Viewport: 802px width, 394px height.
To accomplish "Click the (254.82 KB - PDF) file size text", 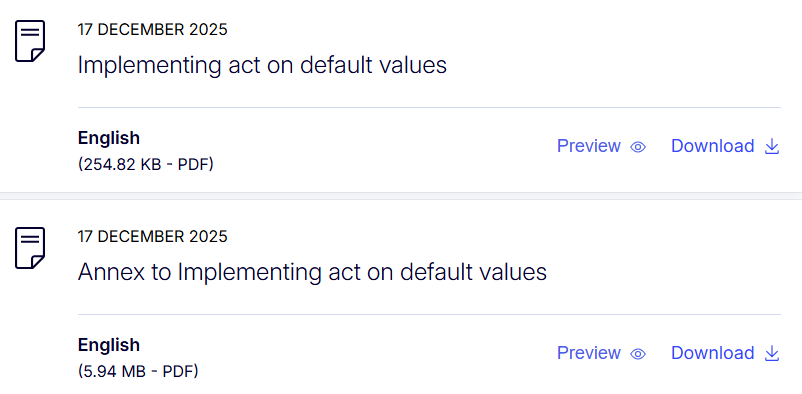I will coord(146,165).
